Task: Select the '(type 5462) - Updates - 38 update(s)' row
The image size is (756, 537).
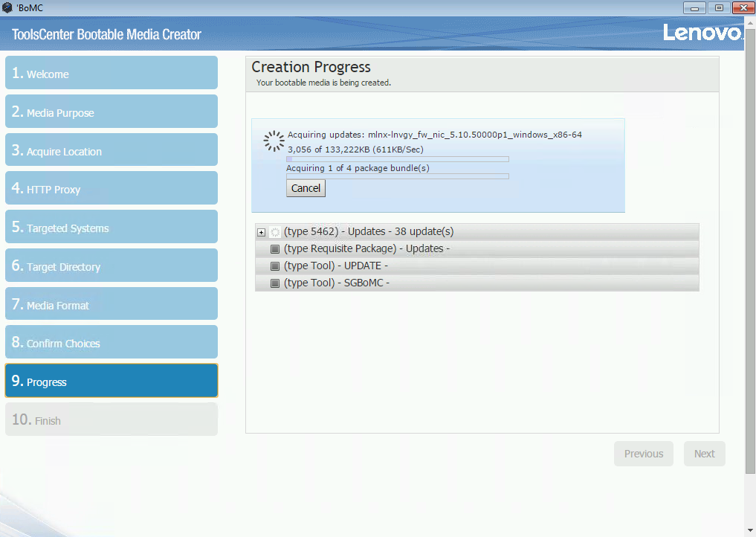Action: tap(476, 232)
